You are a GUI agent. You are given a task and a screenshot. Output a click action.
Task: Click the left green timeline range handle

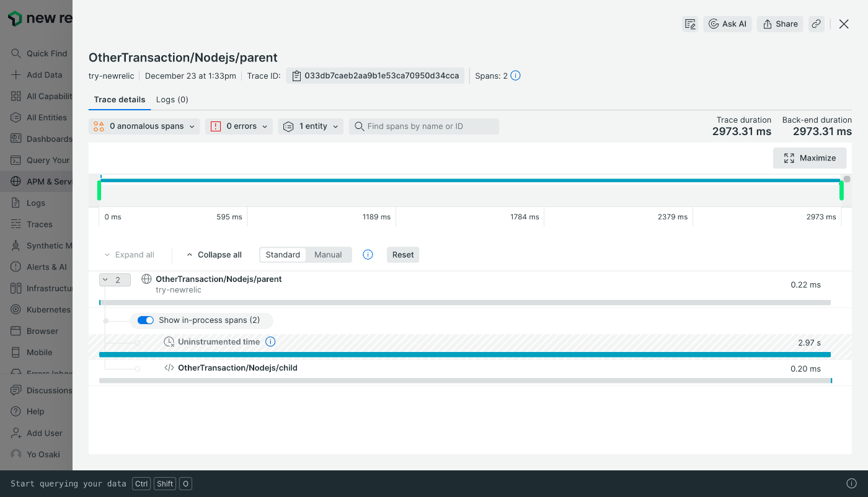pyautogui.click(x=99, y=190)
